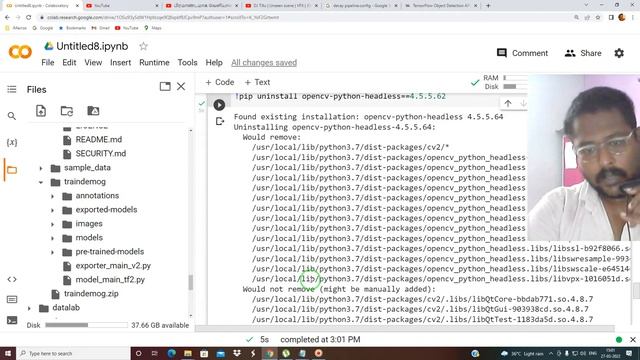
Task: Click the Files pane vertical scrollbar
Action: coord(190,282)
